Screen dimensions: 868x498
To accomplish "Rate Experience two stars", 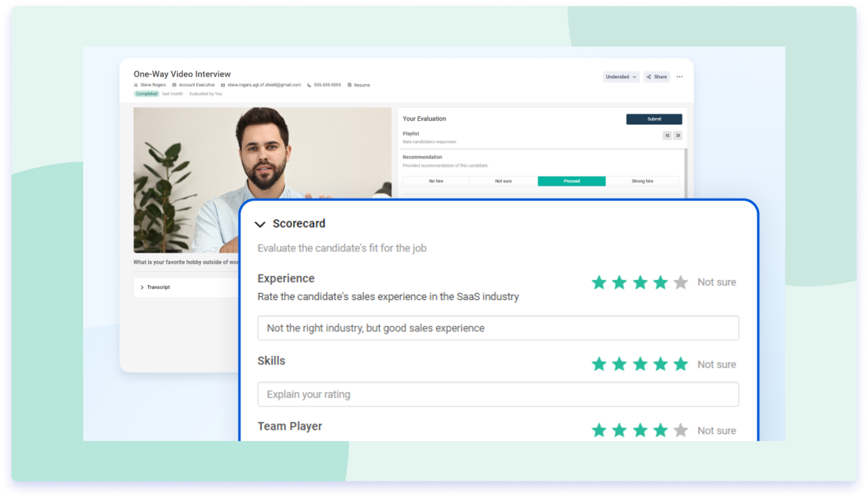I will click(619, 282).
